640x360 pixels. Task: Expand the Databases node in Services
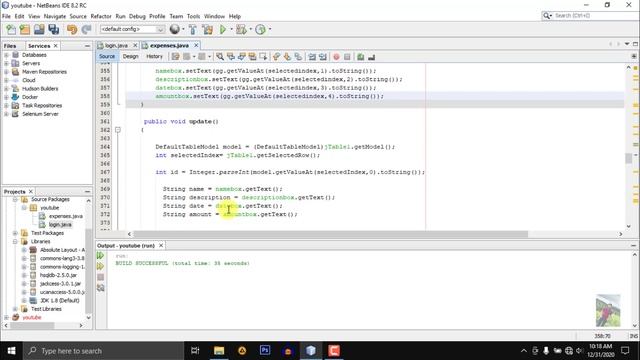coord(7,55)
